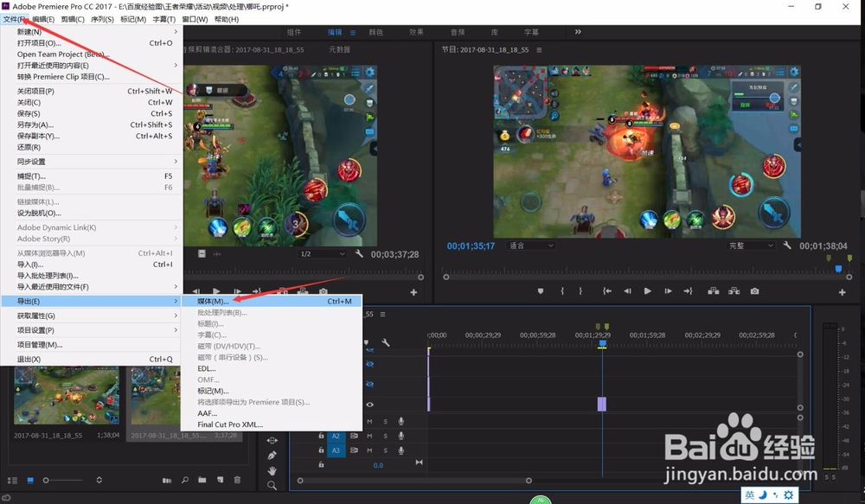
Task: Open Program monitor playback resolution dropdown
Action: (x=751, y=246)
